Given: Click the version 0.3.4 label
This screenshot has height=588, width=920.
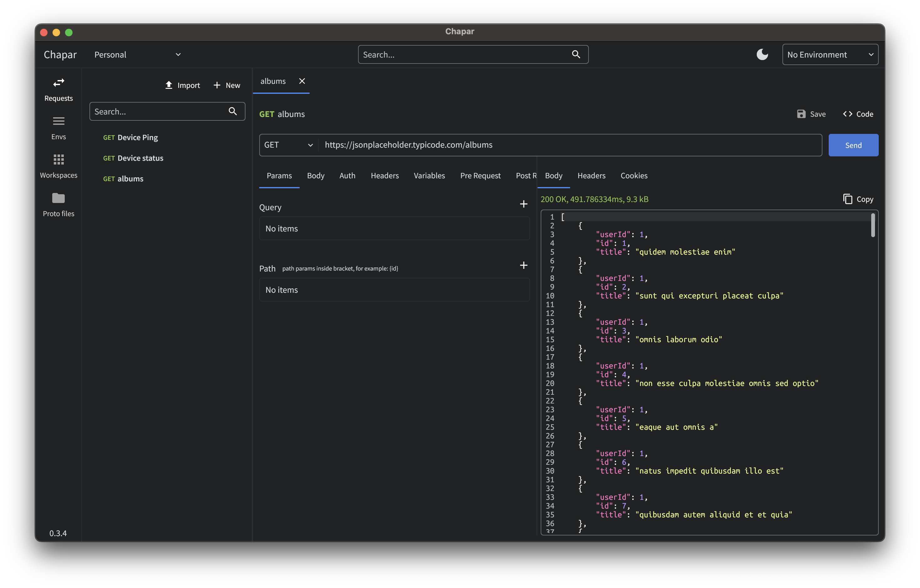Looking at the screenshot, I should [58, 533].
